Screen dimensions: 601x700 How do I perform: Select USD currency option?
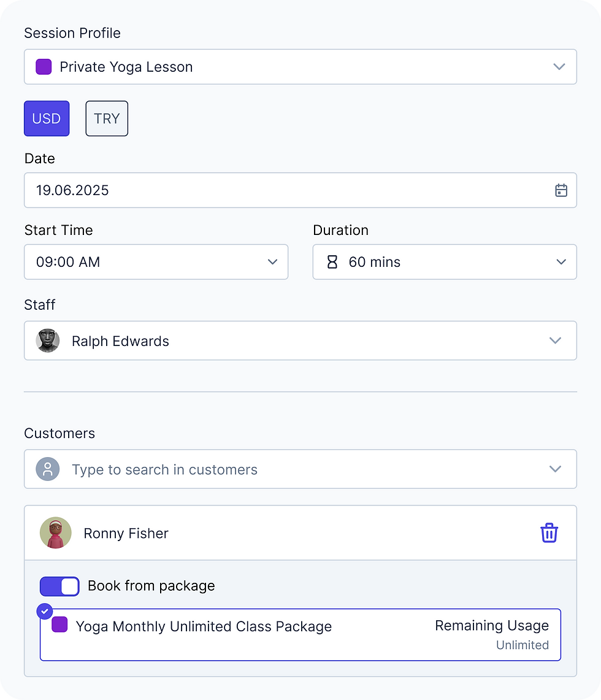(47, 118)
